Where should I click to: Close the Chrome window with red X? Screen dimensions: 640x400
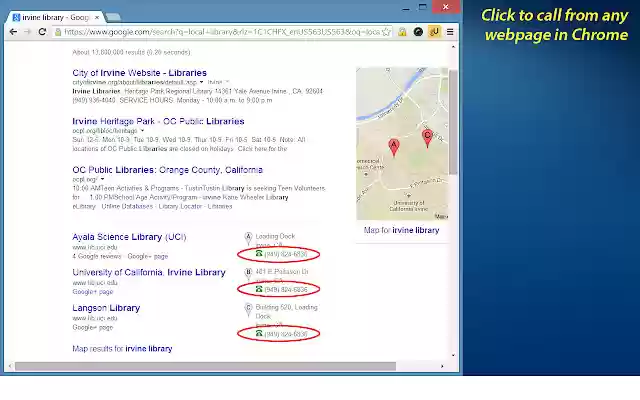point(446,7)
